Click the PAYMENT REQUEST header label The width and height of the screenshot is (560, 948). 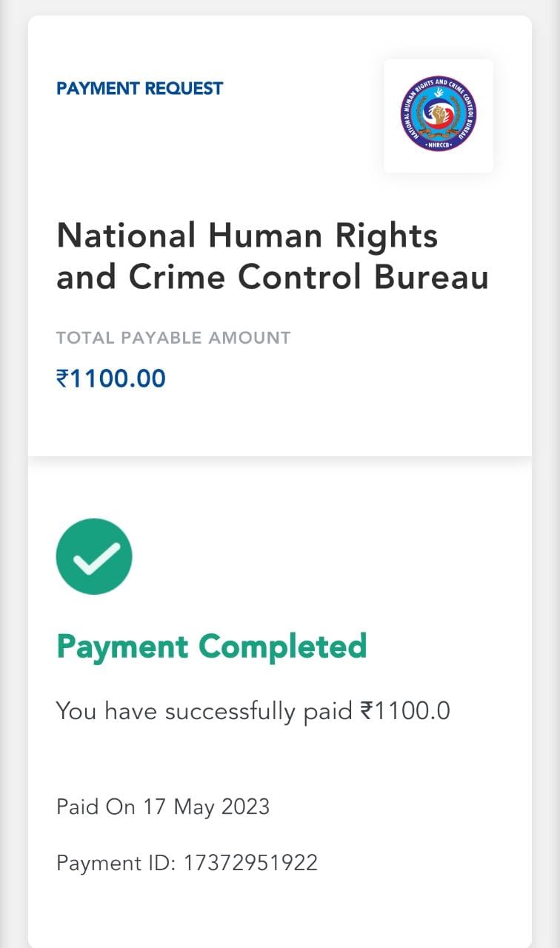click(139, 88)
